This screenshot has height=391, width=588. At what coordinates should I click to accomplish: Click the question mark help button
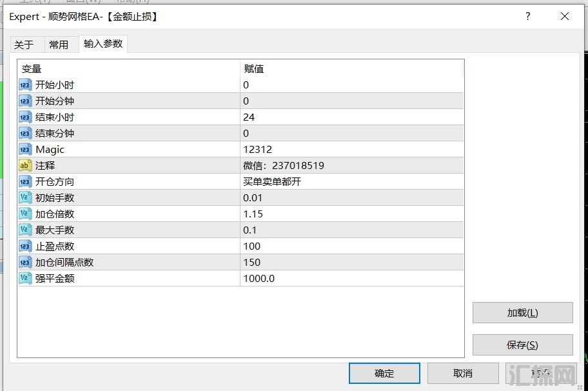pyautogui.click(x=528, y=17)
